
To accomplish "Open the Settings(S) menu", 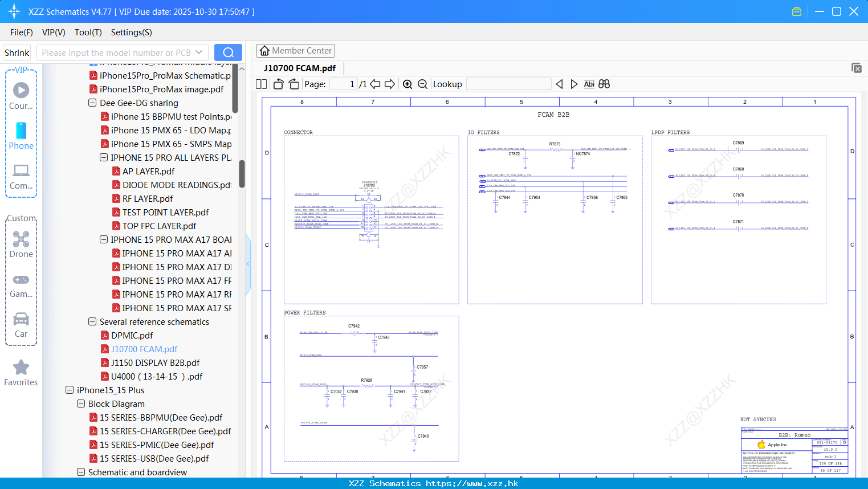I will (x=132, y=32).
